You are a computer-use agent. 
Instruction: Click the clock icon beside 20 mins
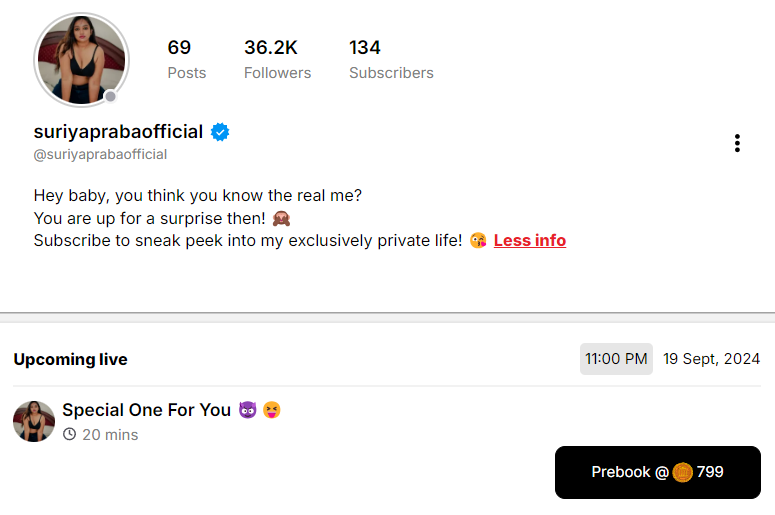tap(69, 435)
